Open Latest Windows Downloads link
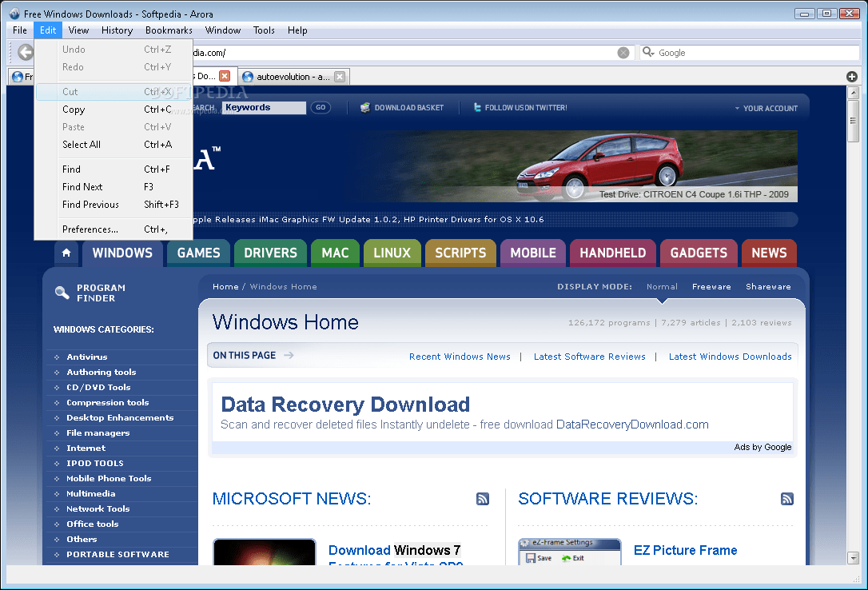This screenshot has width=868, height=590. point(731,357)
